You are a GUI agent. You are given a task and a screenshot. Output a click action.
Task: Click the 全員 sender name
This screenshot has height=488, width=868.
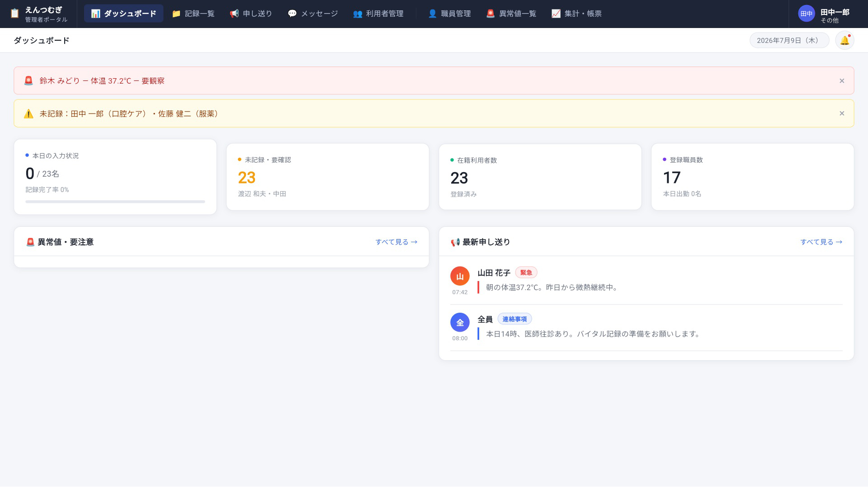tap(485, 319)
